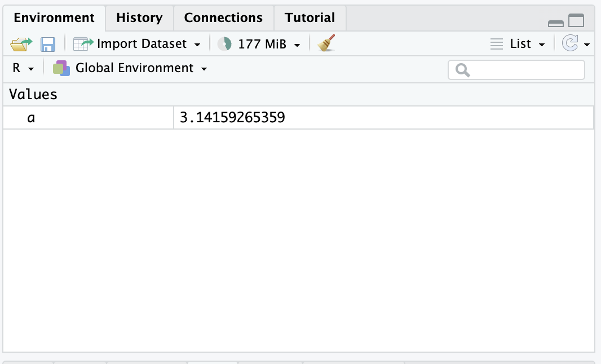
Task: Refresh the environment with the circular arrow
Action: (x=570, y=43)
